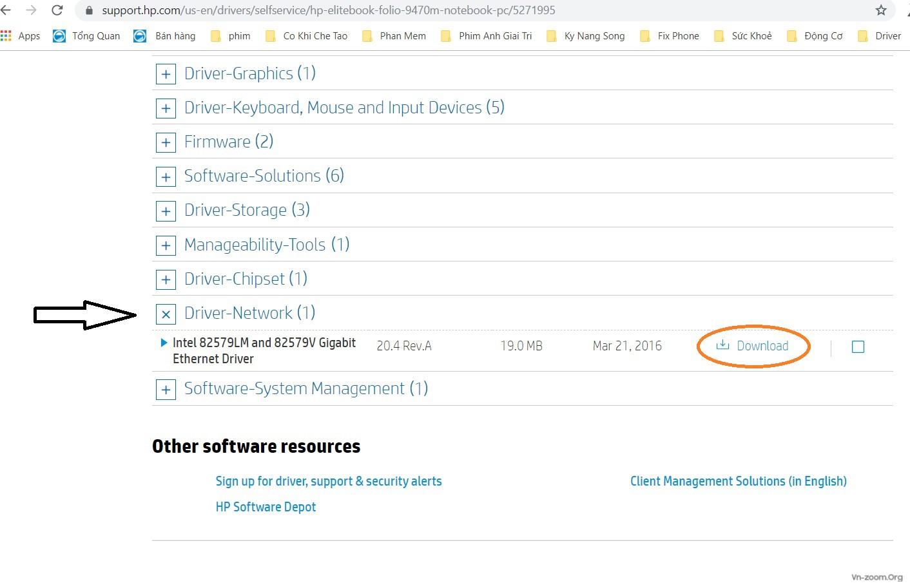
Task: Click the address bar URL
Action: [x=329, y=10]
